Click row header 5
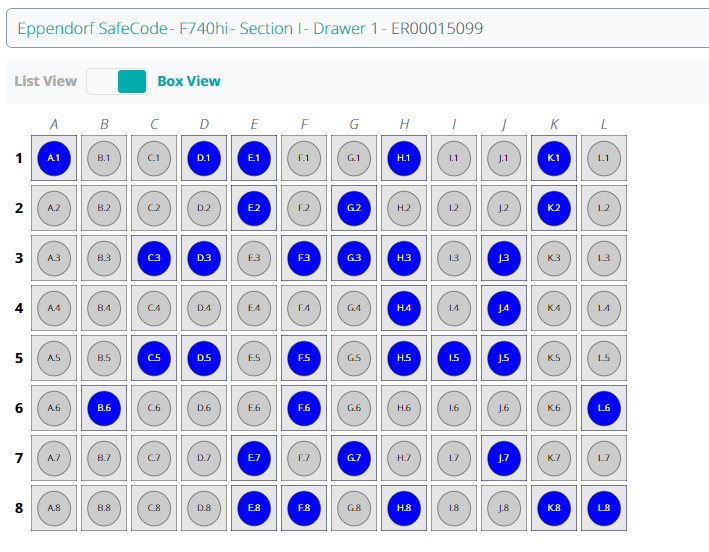Screen dimensions: 709x552 pos(19,358)
